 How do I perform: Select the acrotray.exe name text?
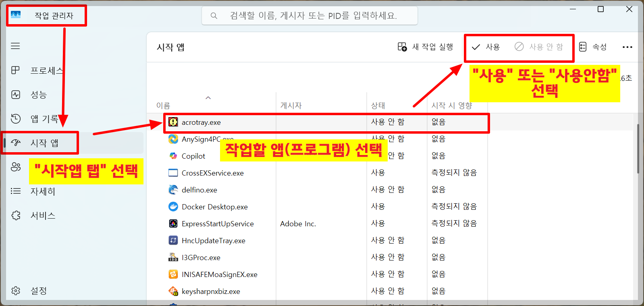click(201, 122)
